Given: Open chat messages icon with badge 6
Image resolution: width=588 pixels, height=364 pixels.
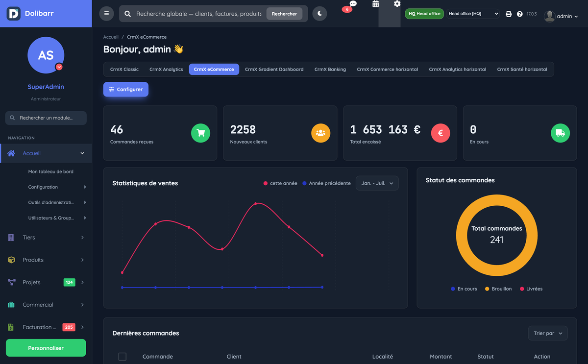Looking at the screenshot, I should [x=353, y=4].
